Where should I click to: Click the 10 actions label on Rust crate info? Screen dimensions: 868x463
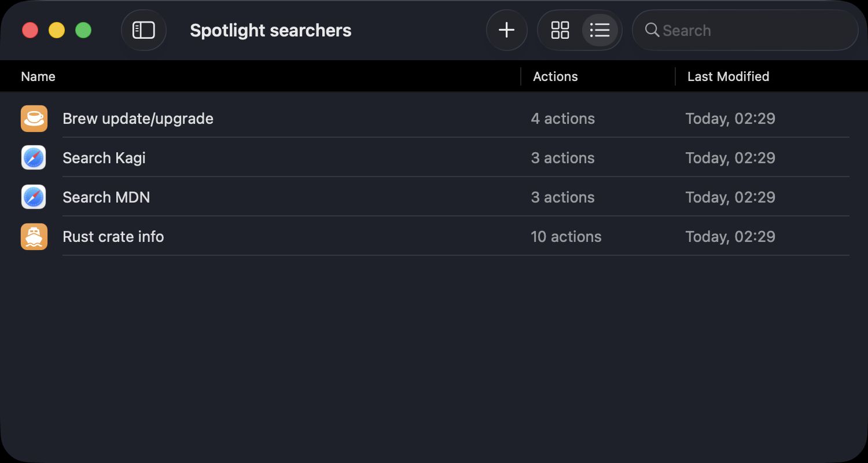[x=566, y=236]
